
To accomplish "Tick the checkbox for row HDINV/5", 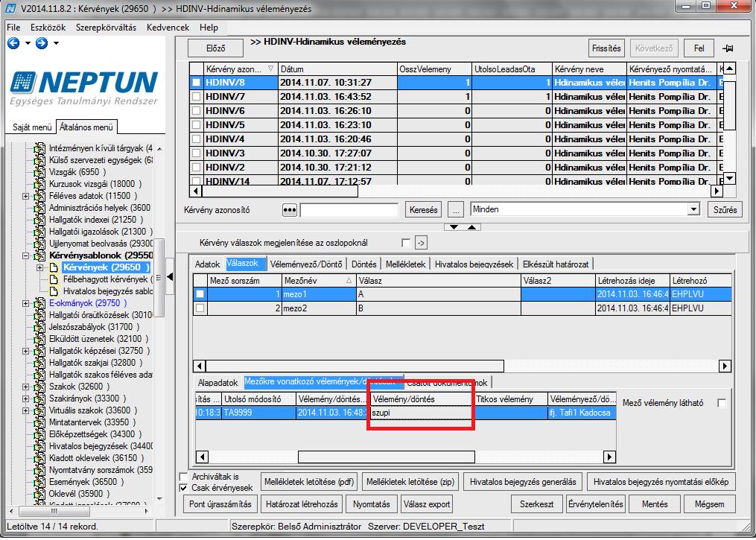I will point(196,125).
